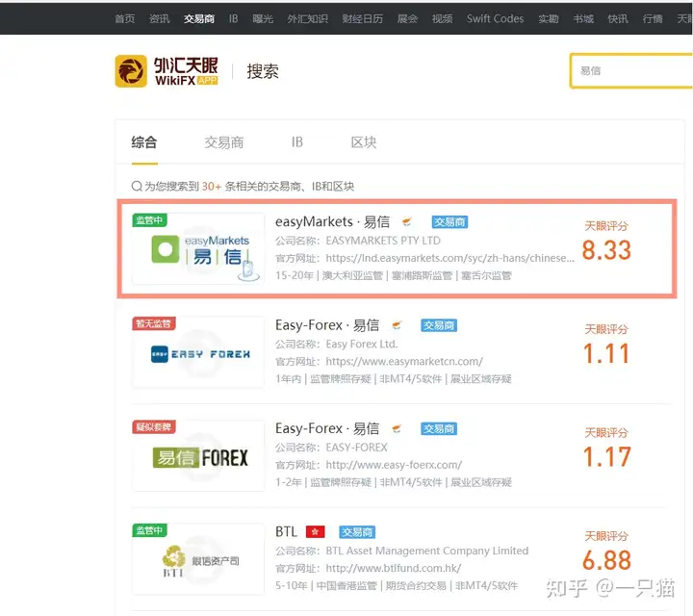Open the BTL broker title
The height and width of the screenshot is (616, 693).
tap(287, 531)
